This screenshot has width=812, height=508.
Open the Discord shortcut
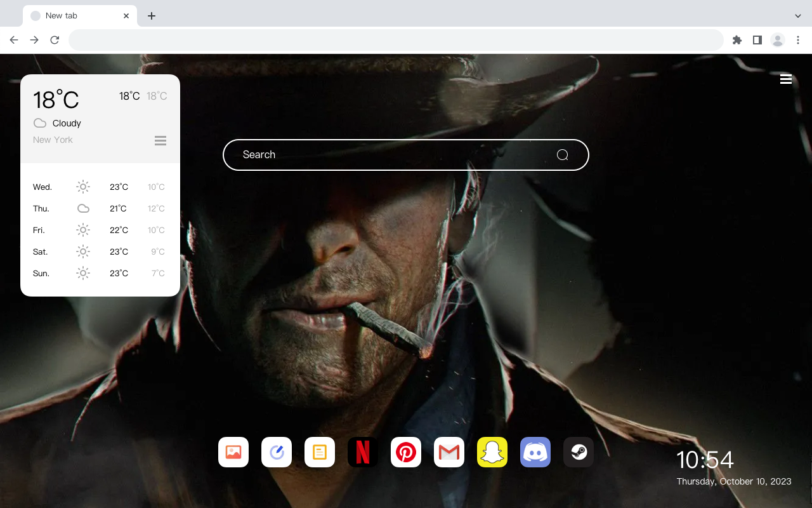pyautogui.click(x=535, y=452)
